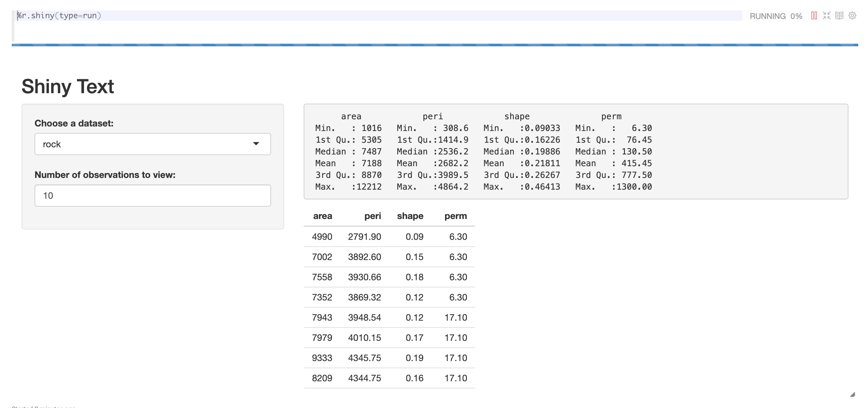Click the area column header

pos(323,216)
